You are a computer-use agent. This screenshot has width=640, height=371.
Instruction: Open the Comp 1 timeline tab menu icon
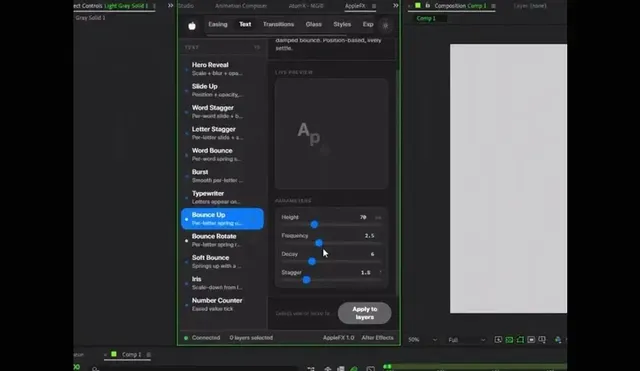click(149, 355)
